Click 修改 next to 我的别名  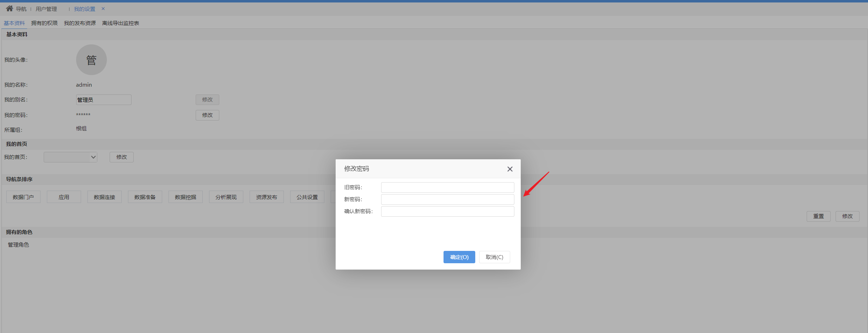point(207,100)
